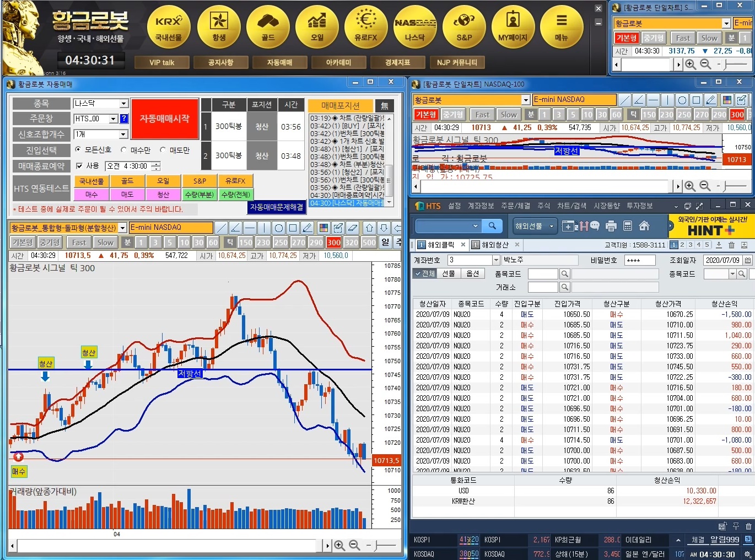The image size is (755, 560).
Task: Select the trend line tool in main chart
Action: tap(221, 228)
